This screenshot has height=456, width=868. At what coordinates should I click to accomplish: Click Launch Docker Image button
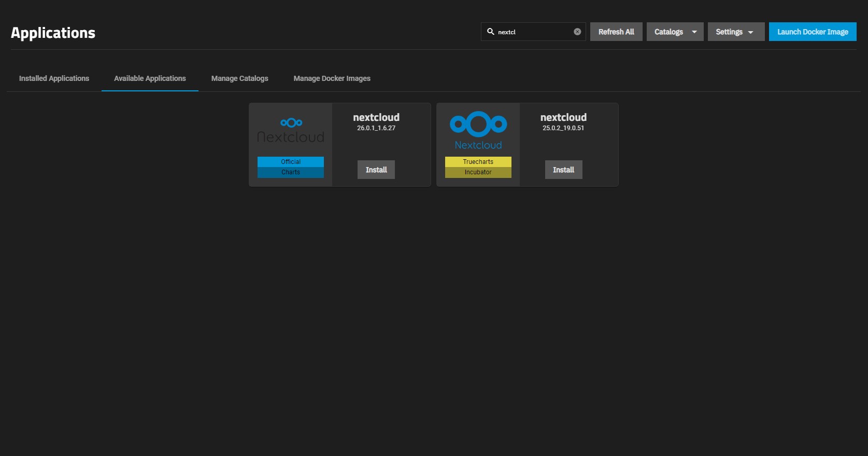pyautogui.click(x=813, y=32)
